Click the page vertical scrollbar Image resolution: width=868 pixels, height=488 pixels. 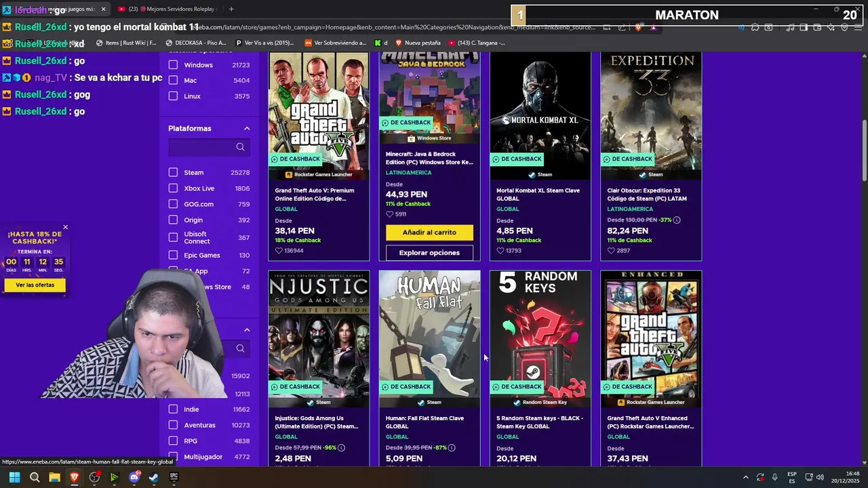point(864,151)
